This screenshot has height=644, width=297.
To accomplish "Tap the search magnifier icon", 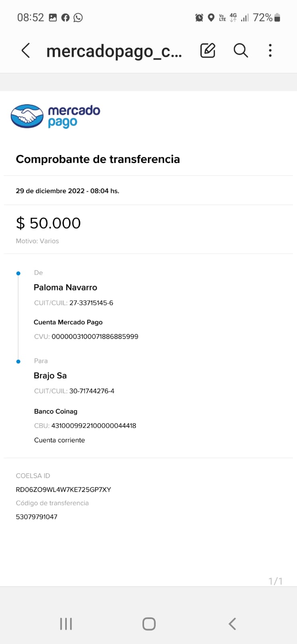I will (241, 50).
